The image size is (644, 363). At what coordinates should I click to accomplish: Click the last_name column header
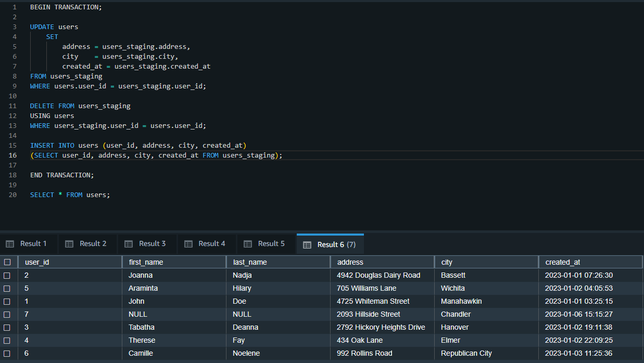250,262
